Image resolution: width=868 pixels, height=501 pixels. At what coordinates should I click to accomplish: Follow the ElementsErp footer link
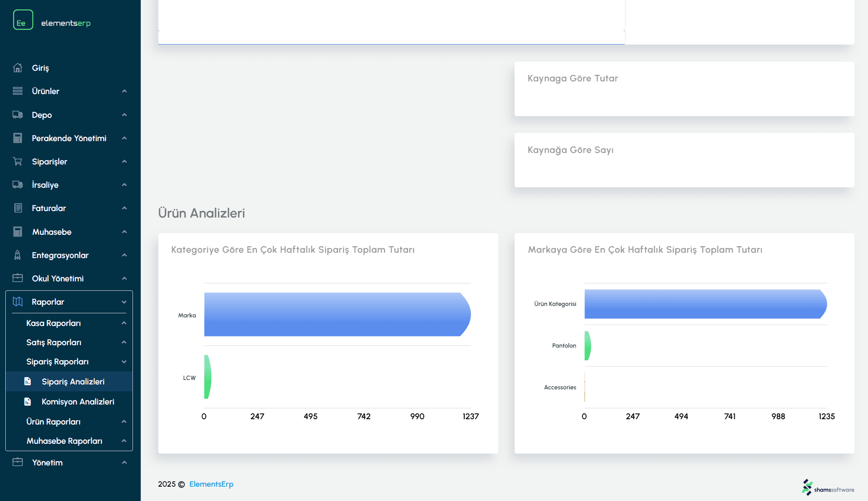[211, 484]
